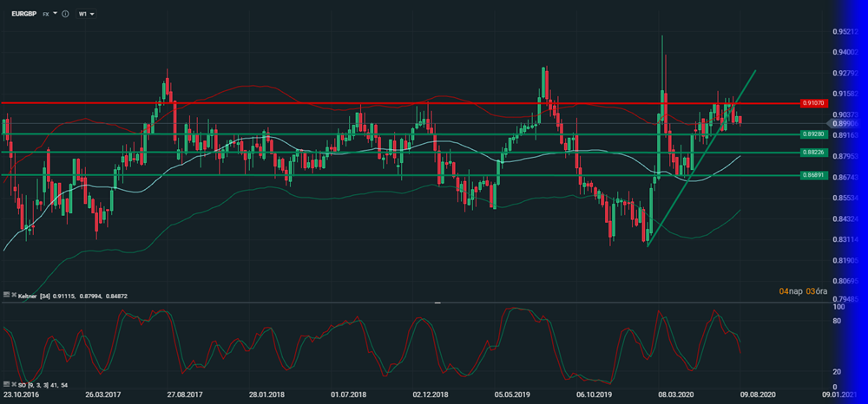This screenshot has height=404, width=868.
Task: Open SO stochastic indicator settings icon
Action: pos(5,383)
